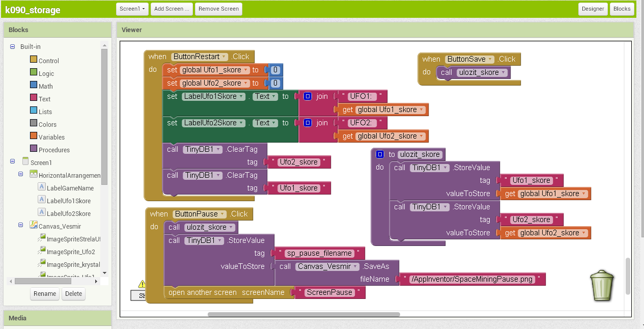The image size is (644, 329).
Task: Collapse the Screen1 tree node
Action: click(13, 162)
